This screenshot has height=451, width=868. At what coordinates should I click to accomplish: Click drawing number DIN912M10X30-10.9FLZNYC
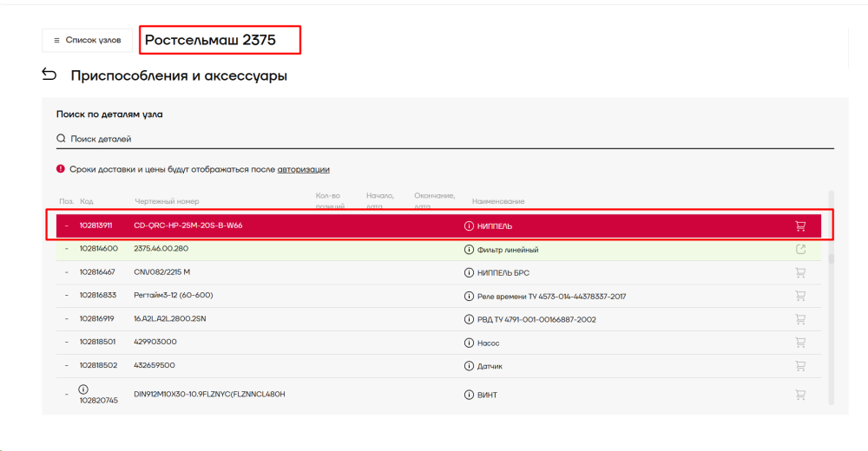point(209,394)
